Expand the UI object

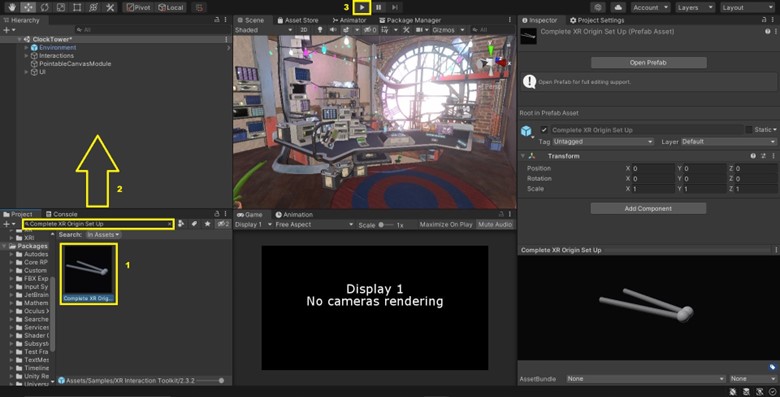[26, 72]
